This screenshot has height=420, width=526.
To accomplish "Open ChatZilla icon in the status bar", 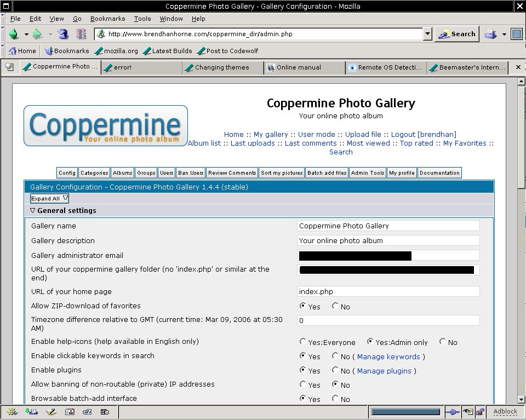I will point(87,412).
